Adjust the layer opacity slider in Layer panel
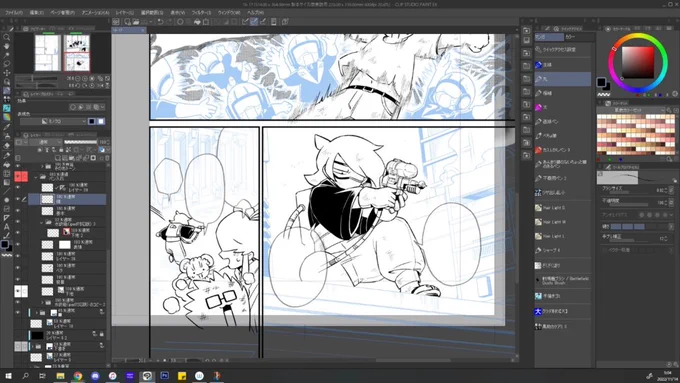This screenshot has width=680, height=383. coord(81,142)
